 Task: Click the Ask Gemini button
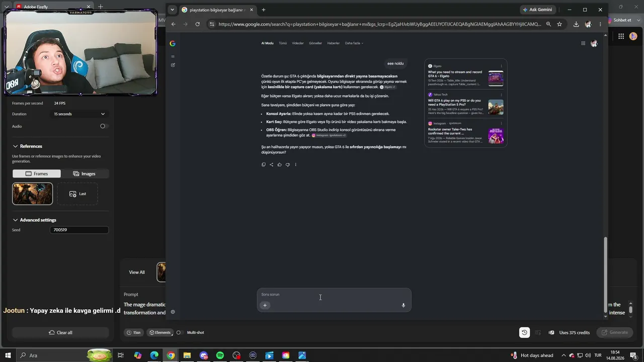[x=537, y=10]
